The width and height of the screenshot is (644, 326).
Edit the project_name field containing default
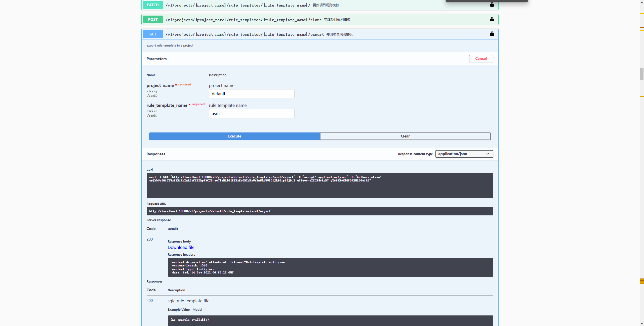(x=251, y=94)
